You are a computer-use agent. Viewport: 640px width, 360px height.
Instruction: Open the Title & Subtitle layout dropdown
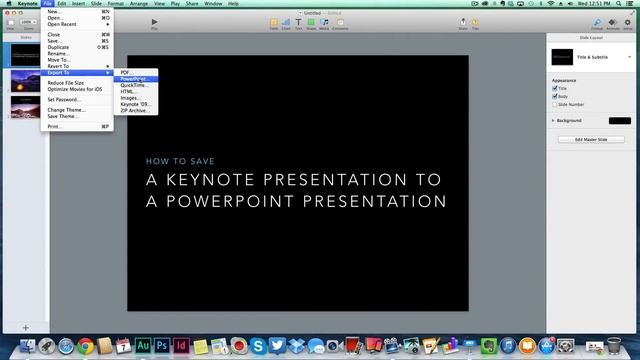(629, 57)
